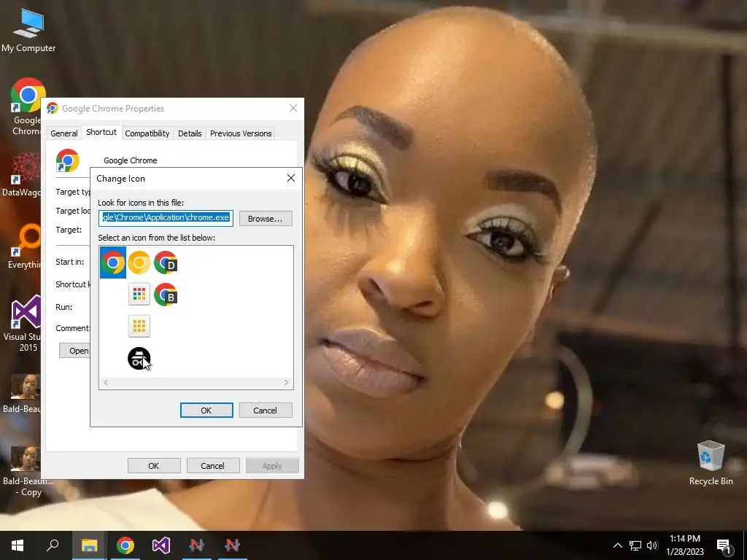This screenshot has height=560, width=747.
Task: Open File Explorer from taskbar
Action: click(89, 545)
